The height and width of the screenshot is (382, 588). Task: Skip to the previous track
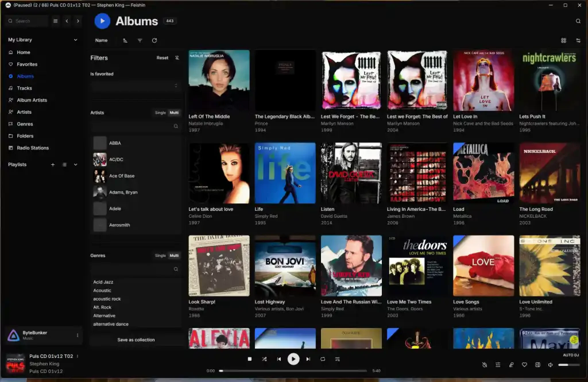click(279, 359)
